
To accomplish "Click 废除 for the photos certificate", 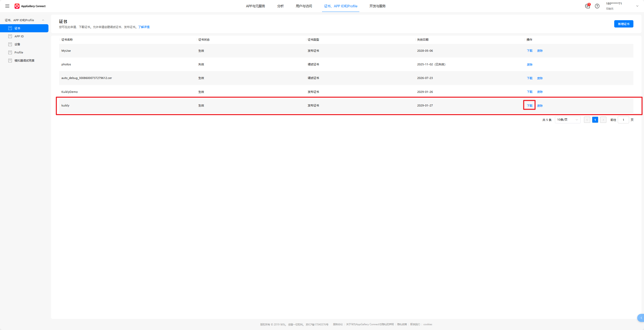I will [529, 65].
